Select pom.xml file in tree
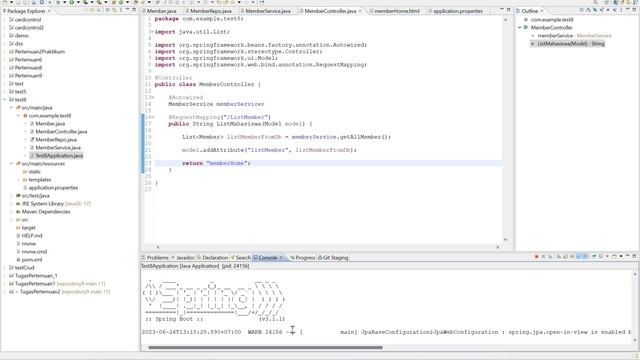Viewport: 640px width, 360px height. 32,260
